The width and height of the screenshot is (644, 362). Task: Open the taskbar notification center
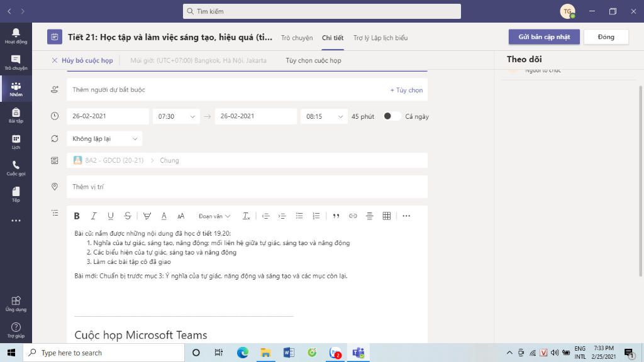629,353
